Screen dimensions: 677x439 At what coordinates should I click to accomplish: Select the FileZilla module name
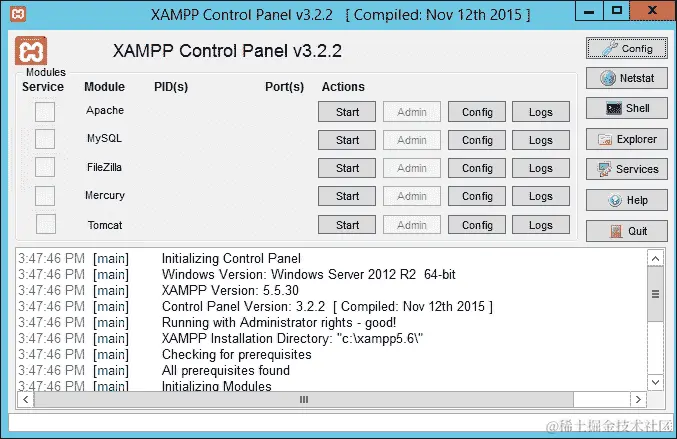104,167
